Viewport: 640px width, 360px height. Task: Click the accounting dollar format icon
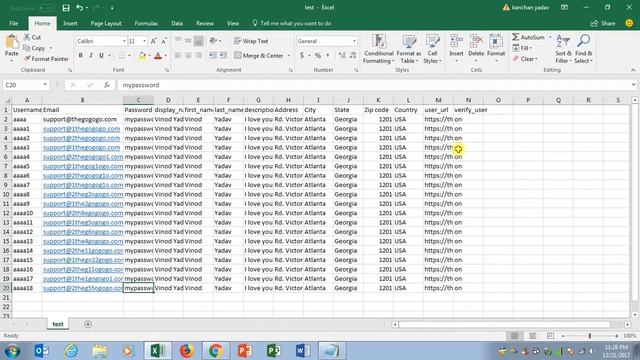pos(302,56)
